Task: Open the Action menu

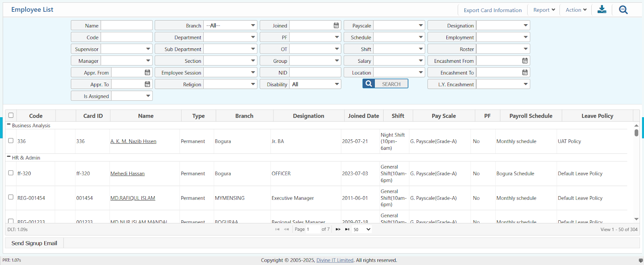Action: tap(576, 10)
